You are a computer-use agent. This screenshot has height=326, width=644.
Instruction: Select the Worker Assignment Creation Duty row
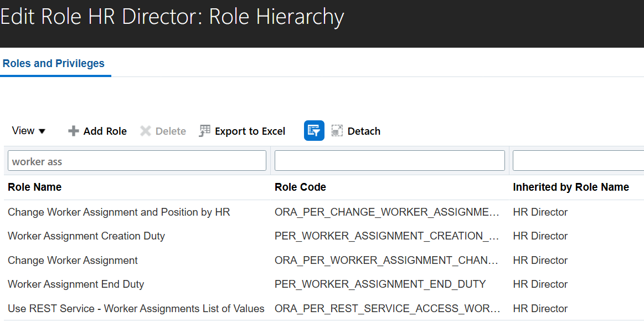coord(86,236)
